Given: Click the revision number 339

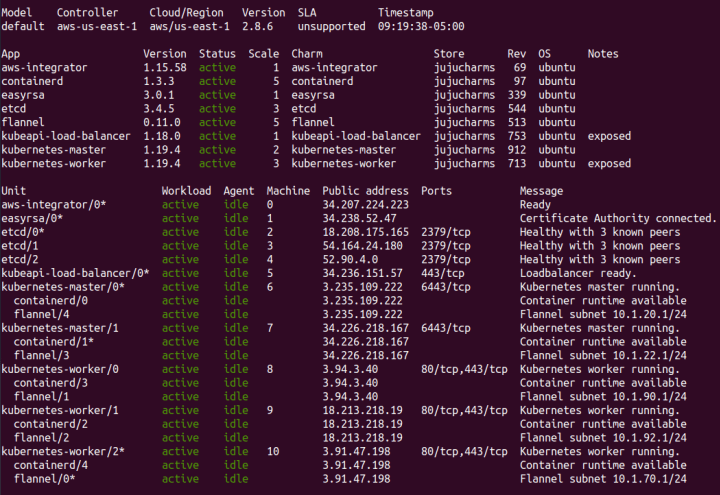Looking at the screenshot, I should [517, 96].
